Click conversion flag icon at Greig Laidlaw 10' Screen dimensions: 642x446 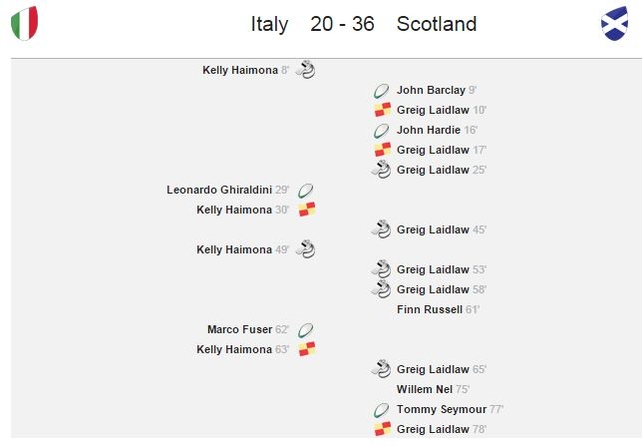pos(382,110)
